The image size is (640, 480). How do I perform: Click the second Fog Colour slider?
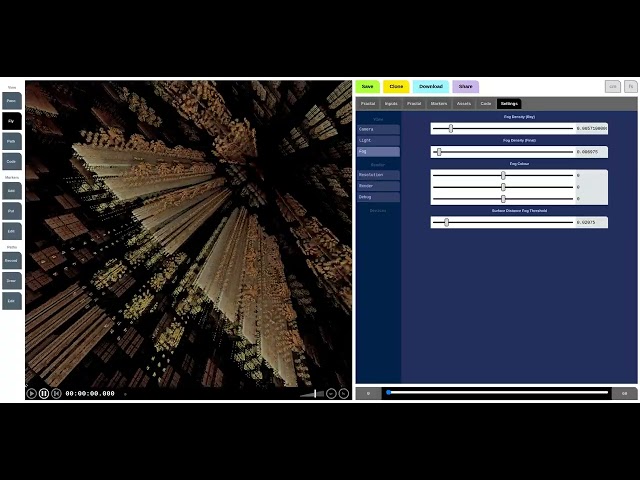pyautogui.click(x=503, y=187)
